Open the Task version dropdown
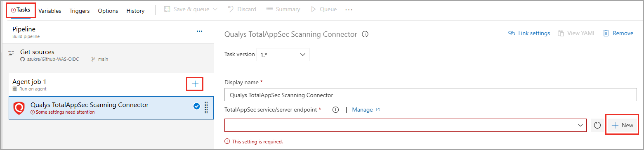The height and width of the screenshot is (150, 644). (283, 54)
